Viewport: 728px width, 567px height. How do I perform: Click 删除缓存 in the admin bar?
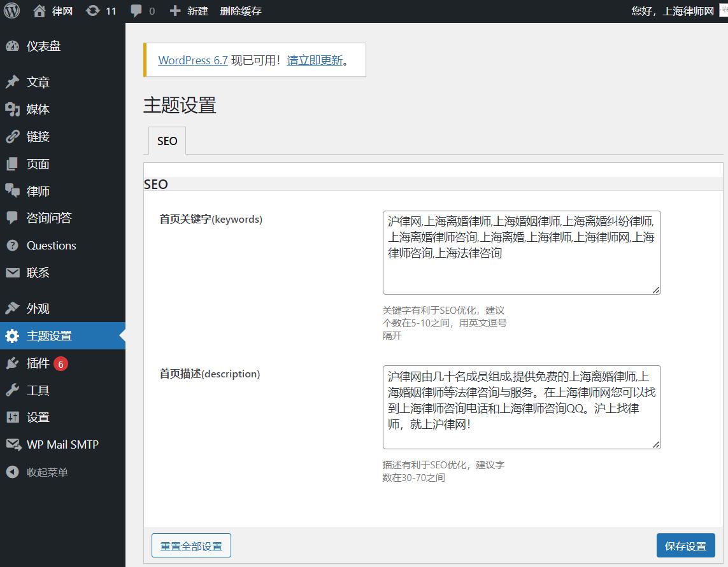240,11
